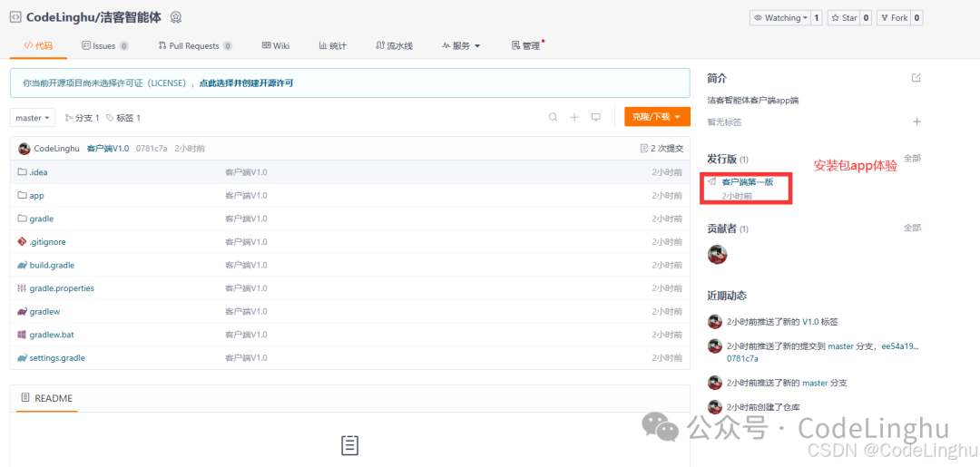Click the build.gradle elephant icon

click(x=23, y=265)
